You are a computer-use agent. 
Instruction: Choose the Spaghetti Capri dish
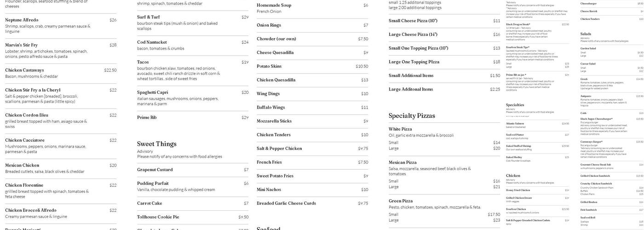(x=152, y=92)
